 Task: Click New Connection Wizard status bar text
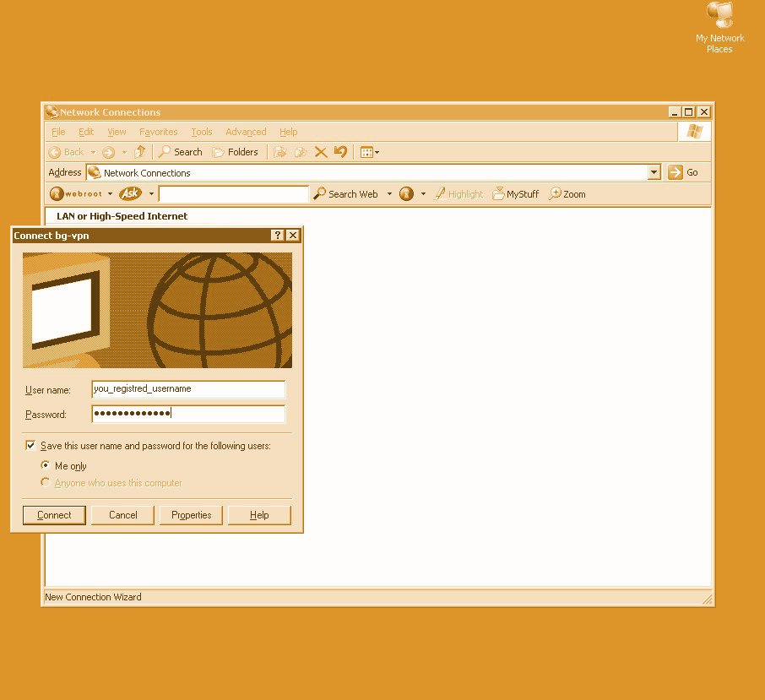[93, 597]
